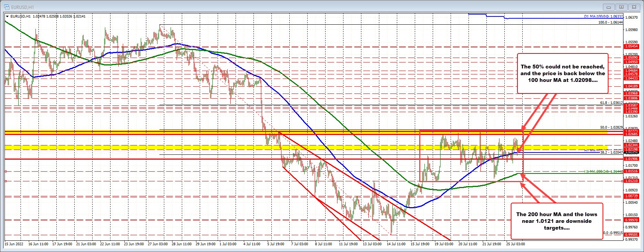Select the 50.0 - 1.02829 Fibonacci label

(x=612, y=127)
